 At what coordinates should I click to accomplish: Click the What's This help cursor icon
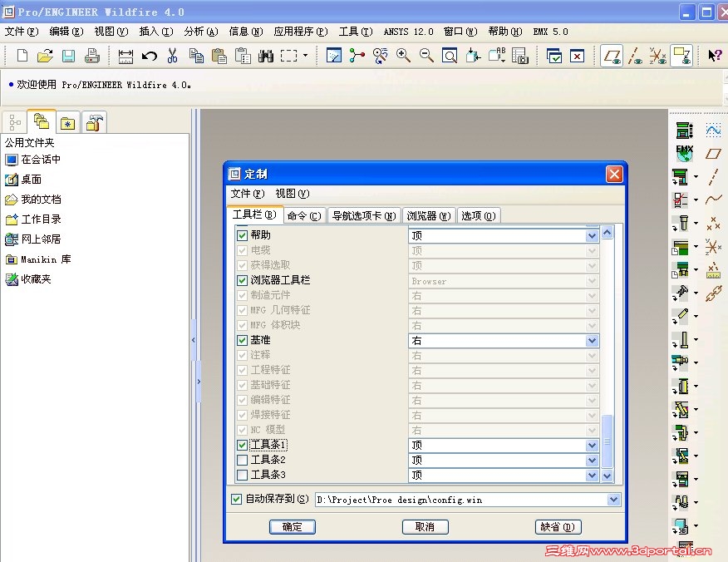715,56
